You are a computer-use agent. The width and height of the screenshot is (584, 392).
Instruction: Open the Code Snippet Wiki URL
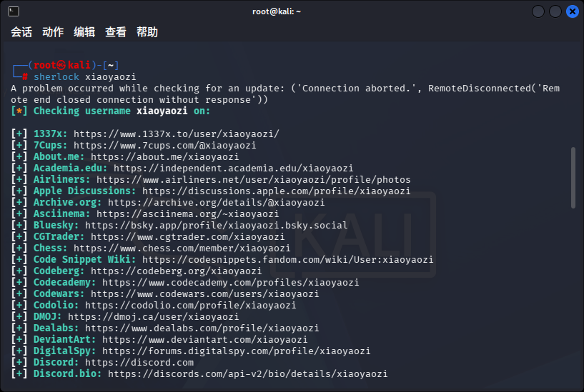coord(287,260)
